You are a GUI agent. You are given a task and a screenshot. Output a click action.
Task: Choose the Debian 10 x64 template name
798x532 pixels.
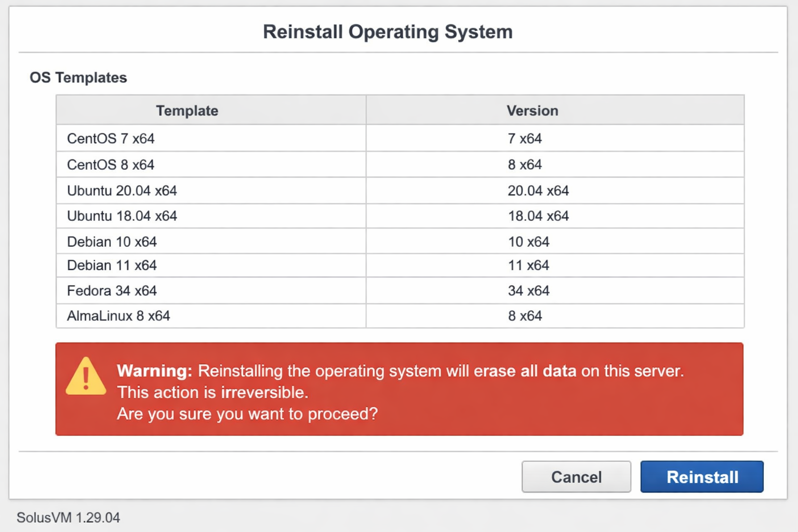(x=112, y=242)
